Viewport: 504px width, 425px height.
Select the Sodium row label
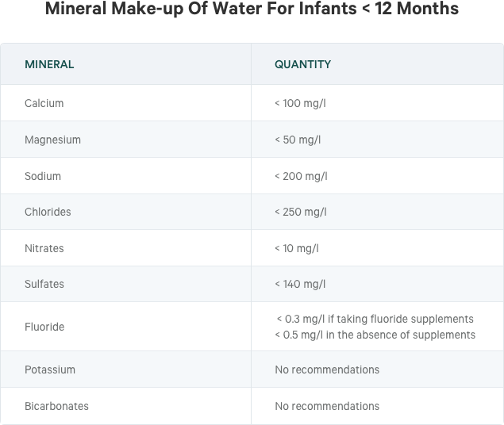[43, 176]
